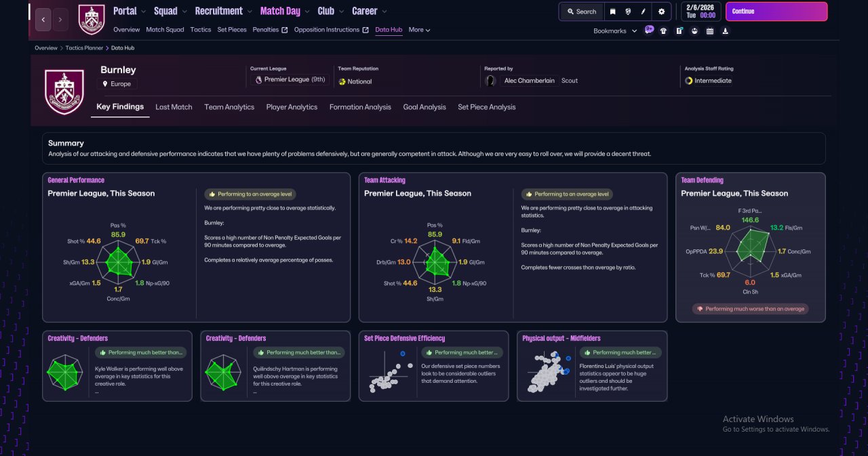
Task: Switch to Goal Analysis tab
Action: click(x=425, y=107)
